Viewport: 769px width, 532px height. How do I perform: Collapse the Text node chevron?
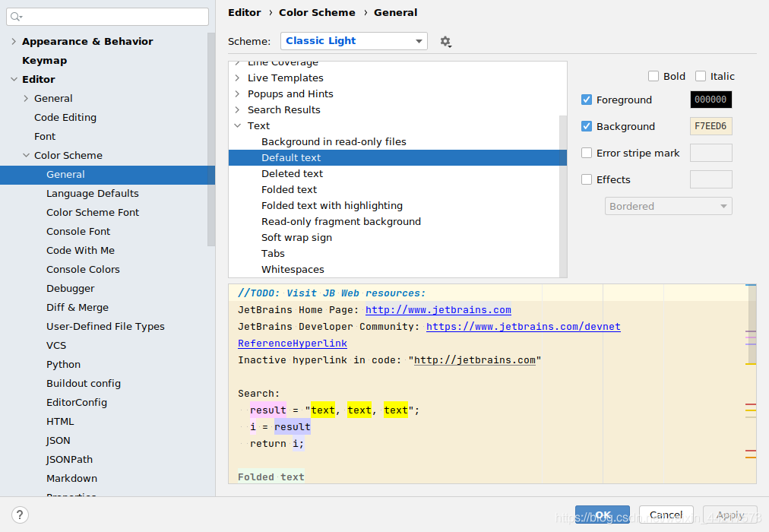(237, 125)
